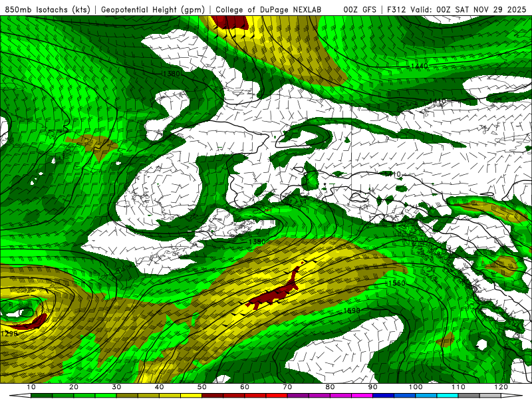Select the purple 70-75 kt legend swatch
Image resolution: width=532 pixels, height=399 pixels.
(x=298, y=396)
